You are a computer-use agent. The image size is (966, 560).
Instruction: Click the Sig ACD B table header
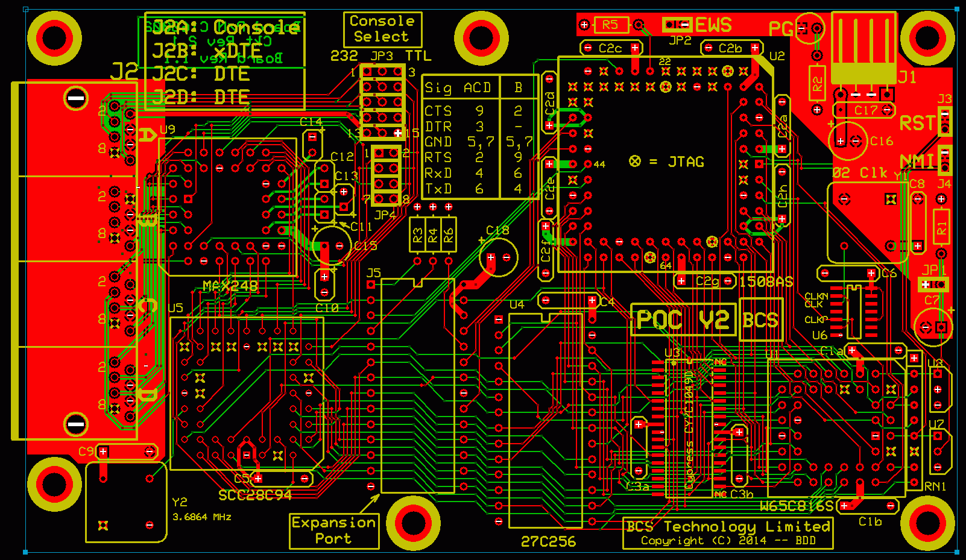475,88
